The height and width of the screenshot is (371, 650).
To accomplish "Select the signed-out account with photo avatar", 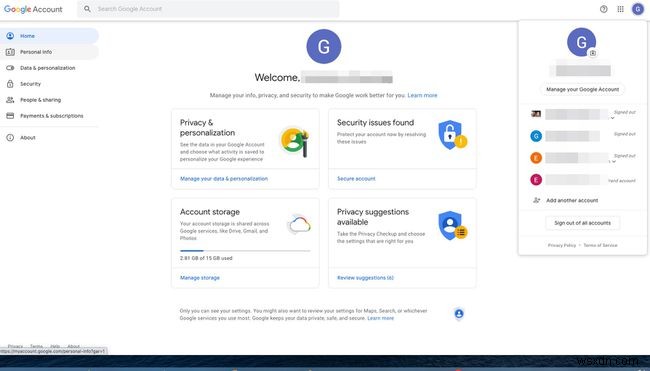I will click(583, 114).
